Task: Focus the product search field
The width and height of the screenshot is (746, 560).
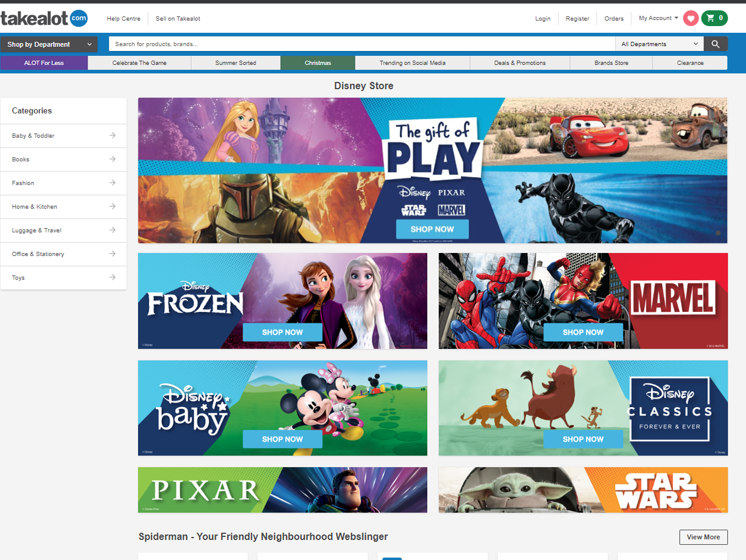Action: [362, 44]
